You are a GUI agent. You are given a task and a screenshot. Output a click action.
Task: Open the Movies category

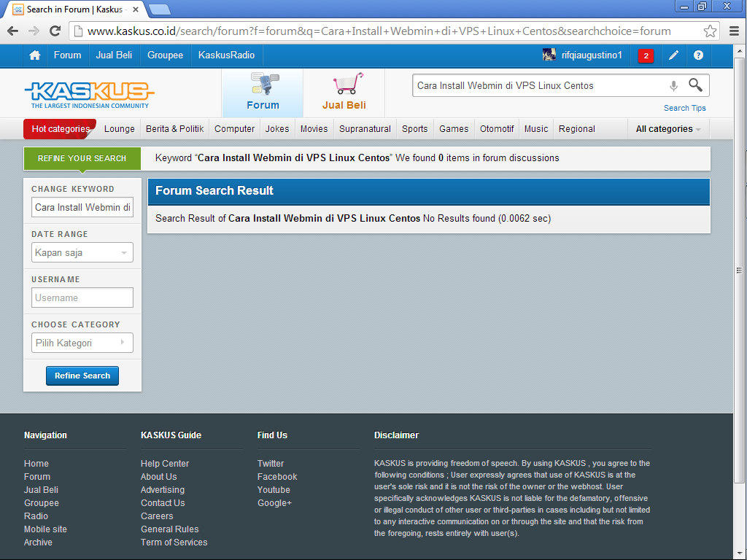click(x=314, y=129)
